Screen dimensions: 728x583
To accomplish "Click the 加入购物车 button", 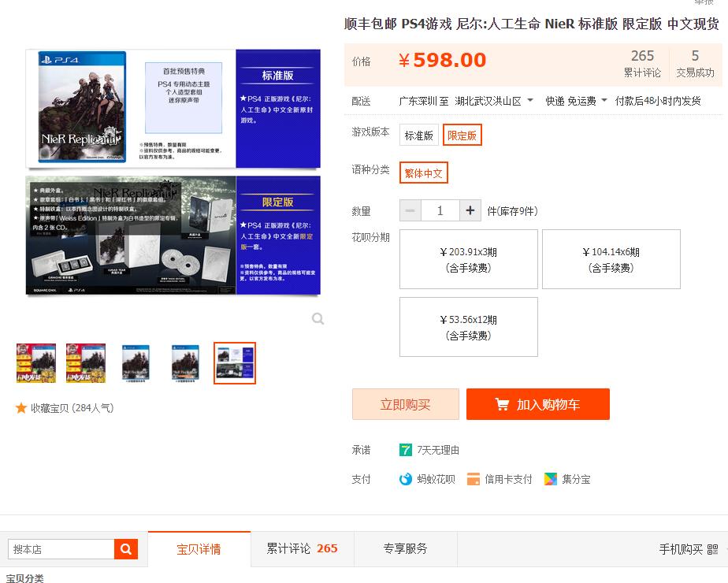I will pos(538,404).
